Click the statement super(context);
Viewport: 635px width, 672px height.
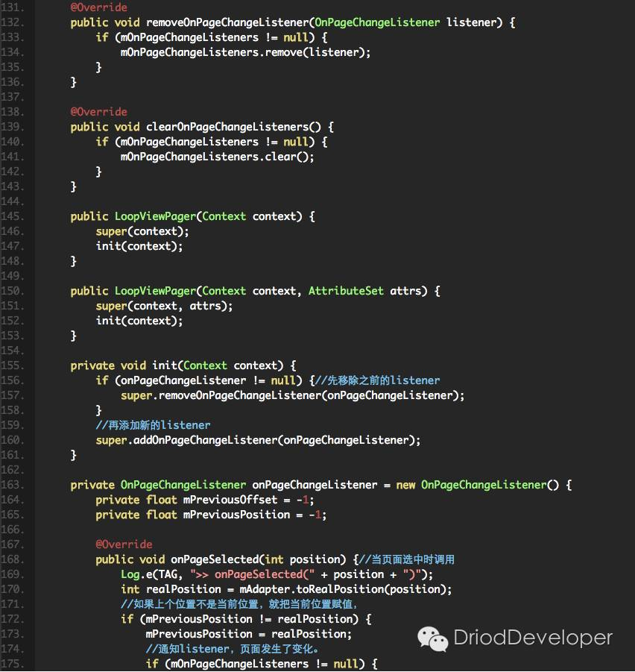coord(142,231)
